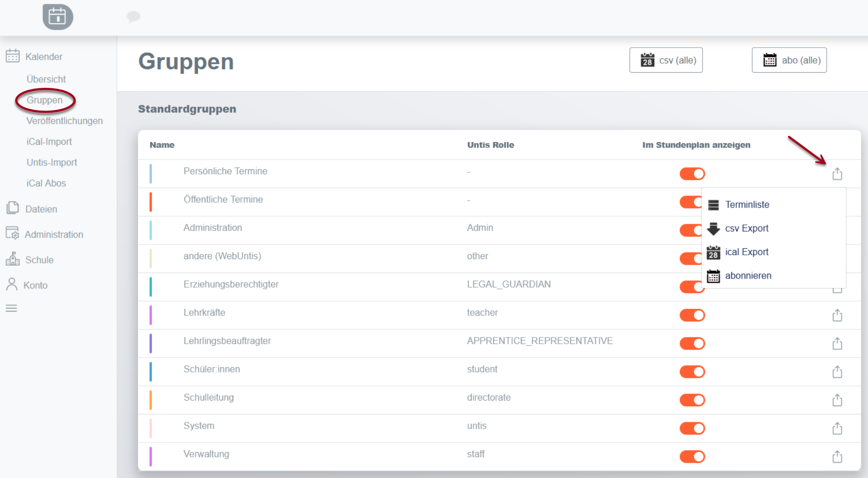Open share menu for Lehrkräfte row
868x478 pixels.
coord(837,315)
